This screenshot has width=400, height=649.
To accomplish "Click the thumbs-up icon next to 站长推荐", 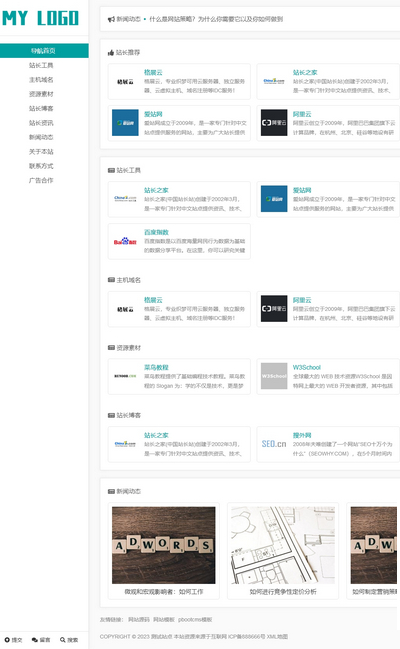I will (111, 53).
